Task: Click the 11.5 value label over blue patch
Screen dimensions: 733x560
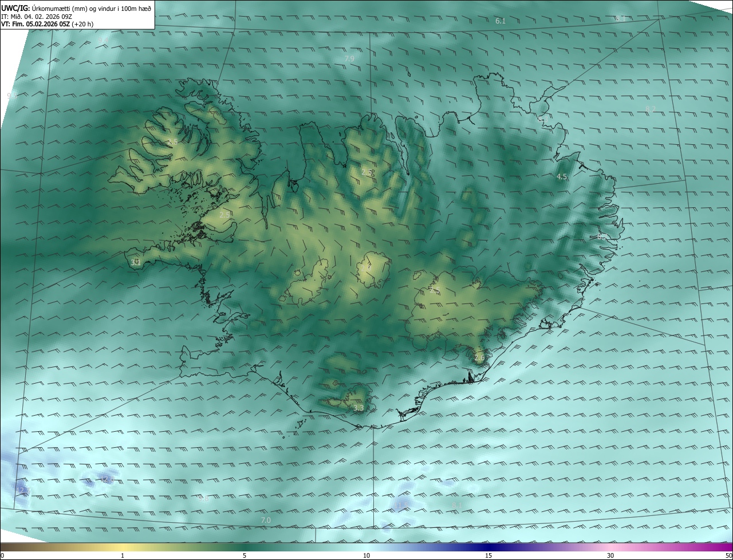Action: coord(402,505)
